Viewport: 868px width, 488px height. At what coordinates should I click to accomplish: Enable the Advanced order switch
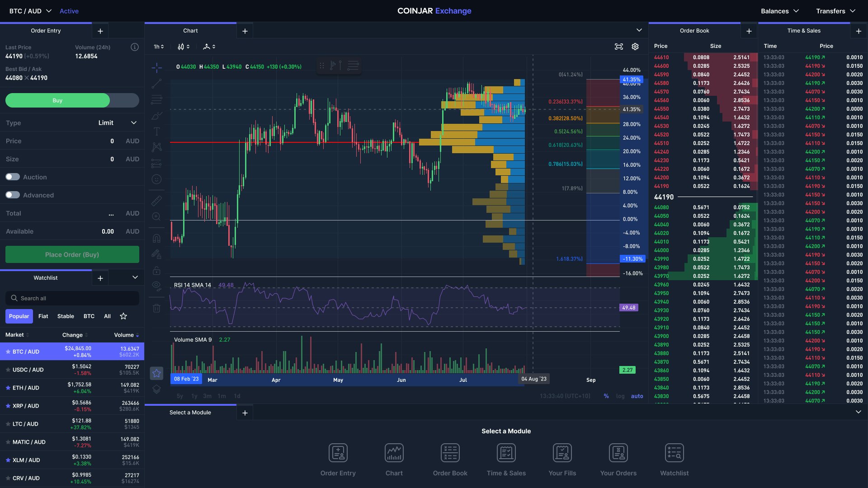coord(13,195)
